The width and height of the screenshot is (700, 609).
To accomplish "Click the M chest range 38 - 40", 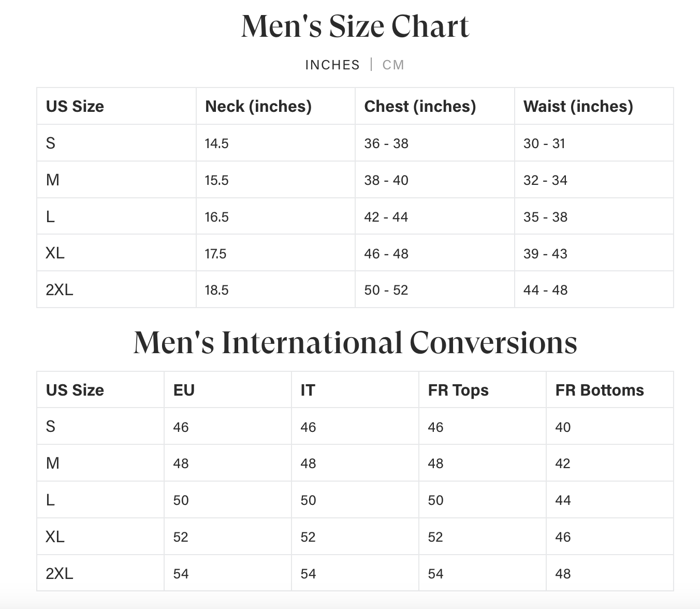I will [386, 180].
